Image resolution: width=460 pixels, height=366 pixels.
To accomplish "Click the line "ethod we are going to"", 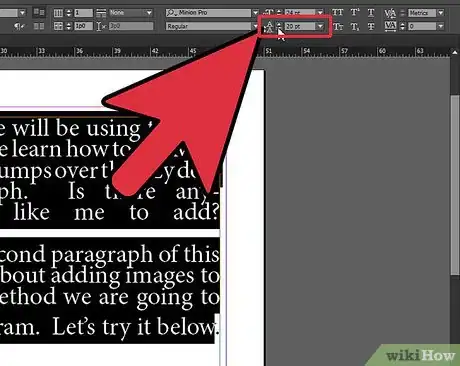I will [109, 297].
